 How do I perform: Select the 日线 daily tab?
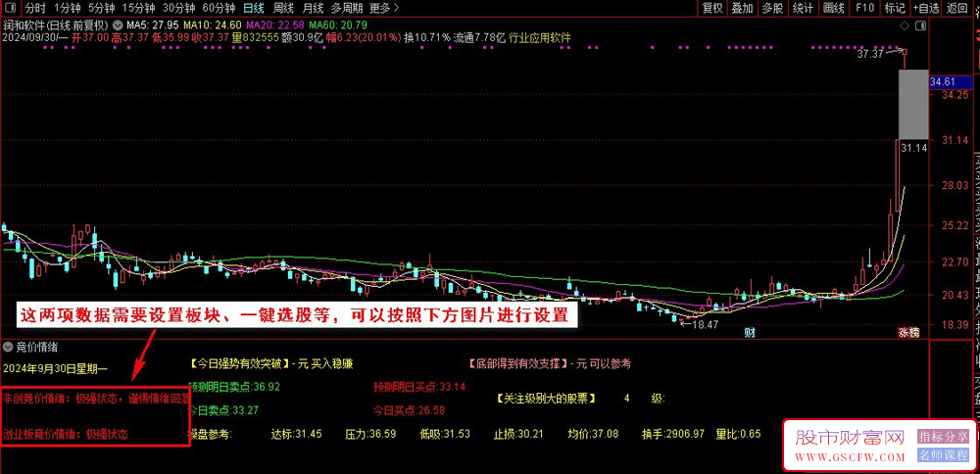click(x=253, y=8)
